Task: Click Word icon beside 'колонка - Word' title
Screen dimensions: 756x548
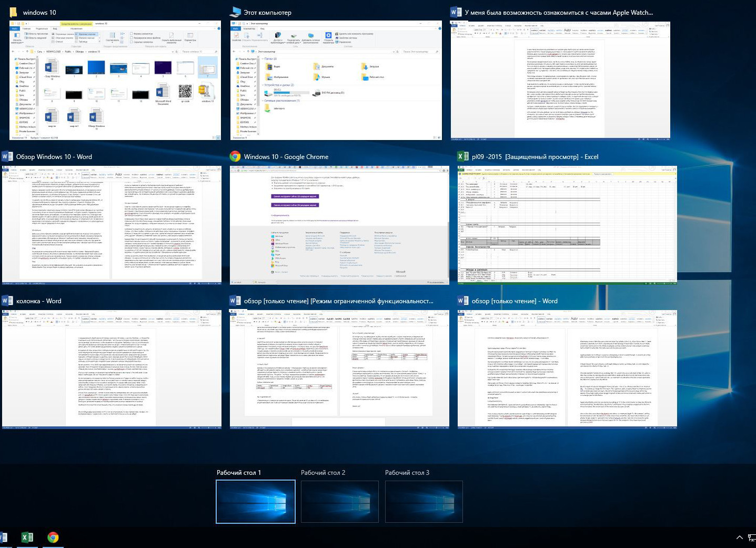Action: coord(7,301)
